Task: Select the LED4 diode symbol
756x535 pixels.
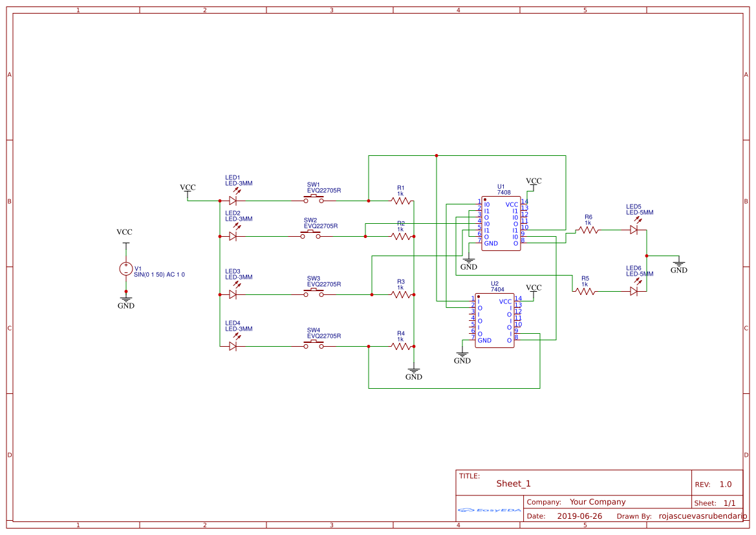Action: click(x=233, y=346)
